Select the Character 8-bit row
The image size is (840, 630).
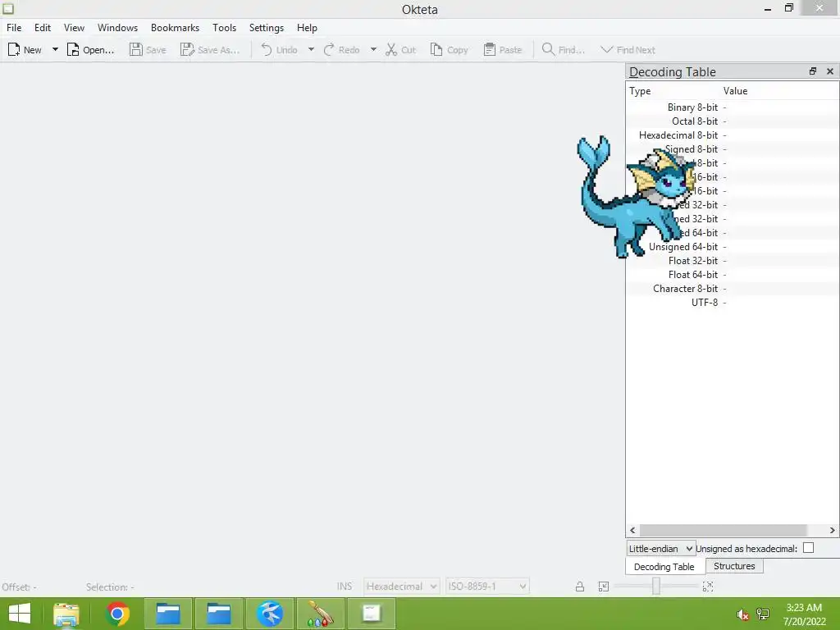click(733, 288)
